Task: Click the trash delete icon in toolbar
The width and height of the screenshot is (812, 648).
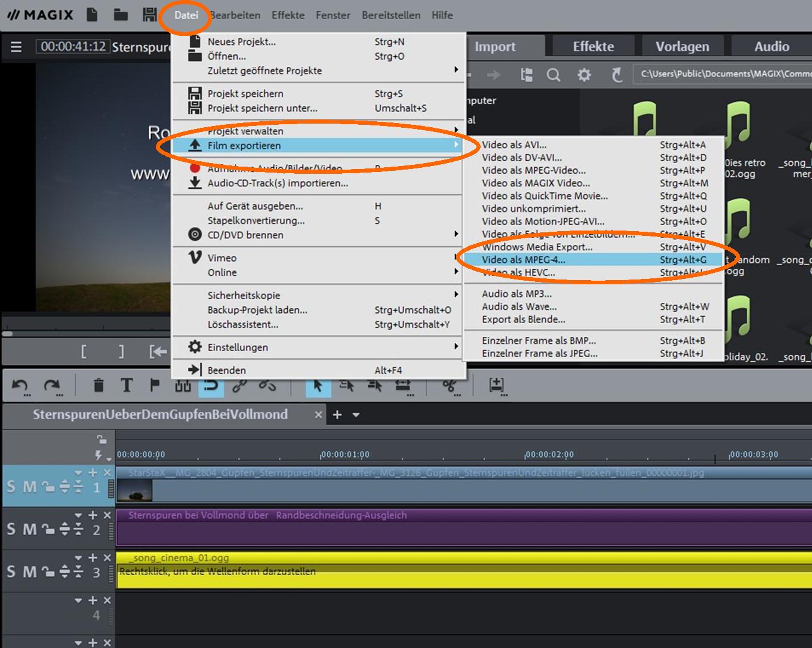Action: [x=99, y=386]
